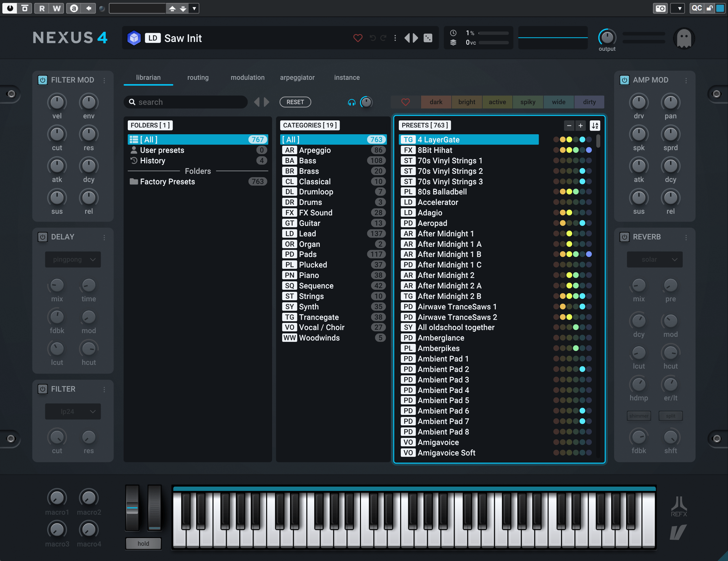This screenshot has width=728, height=561.
Task: Disable the FILTER MOD power button
Action: coord(43,80)
